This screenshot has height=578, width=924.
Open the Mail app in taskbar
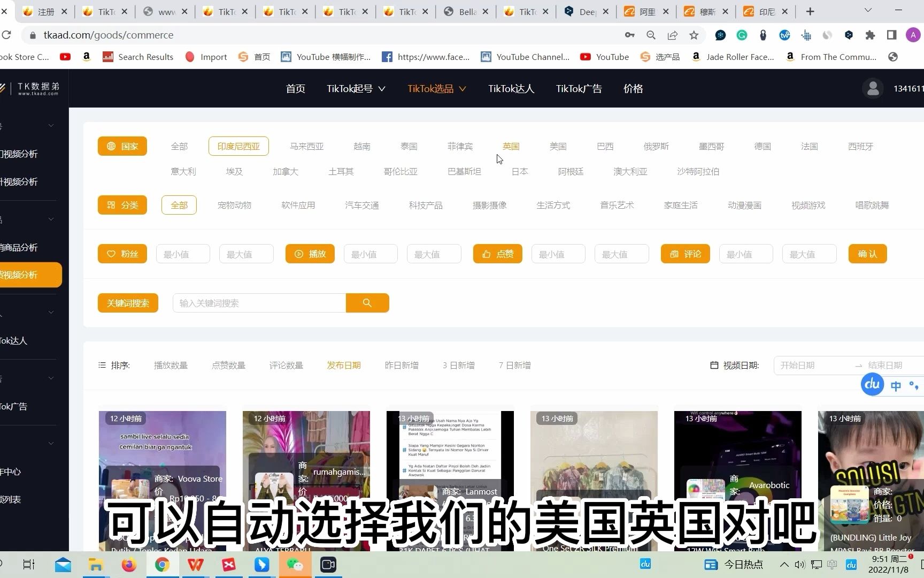pos(63,565)
